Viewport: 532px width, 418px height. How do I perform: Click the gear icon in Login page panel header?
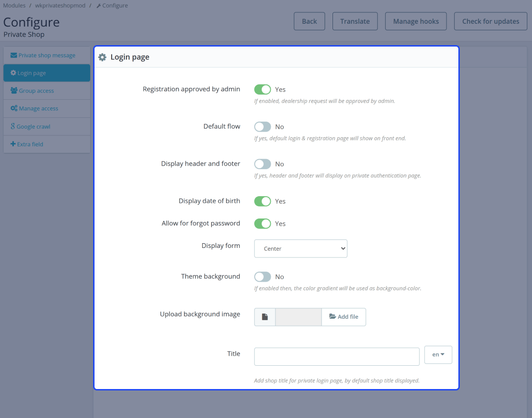click(x=102, y=57)
